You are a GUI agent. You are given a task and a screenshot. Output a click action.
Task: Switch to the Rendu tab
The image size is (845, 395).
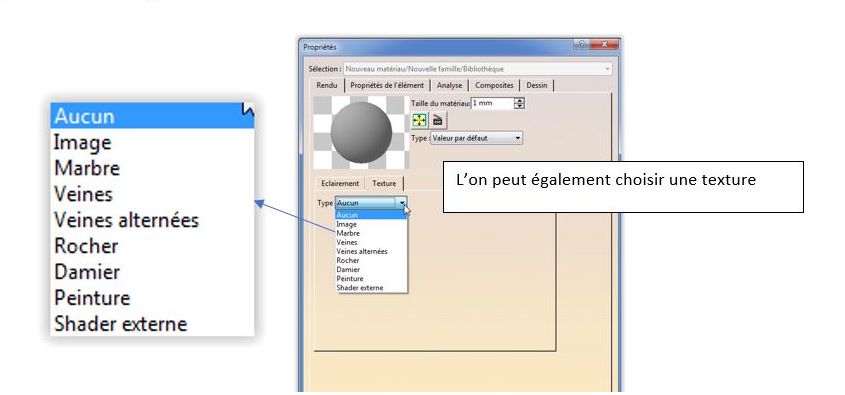[x=327, y=85]
